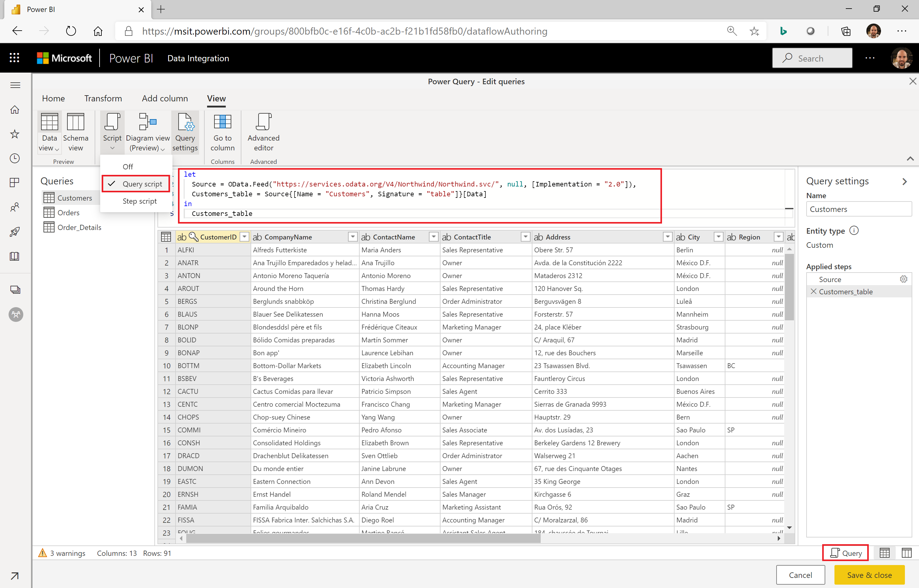Open the Source step settings gear
This screenshot has width=919, height=588.
903,279
